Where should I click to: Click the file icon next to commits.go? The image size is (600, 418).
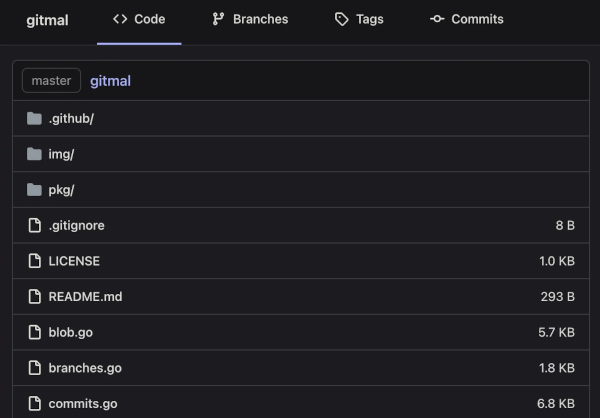point(35,404)
